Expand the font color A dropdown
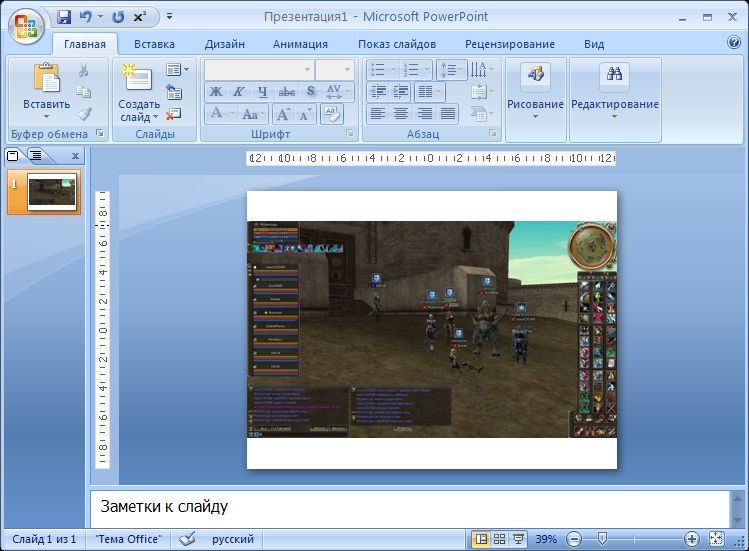The height and width of the screenshot is (551, 749). click(x=233, y=115)
